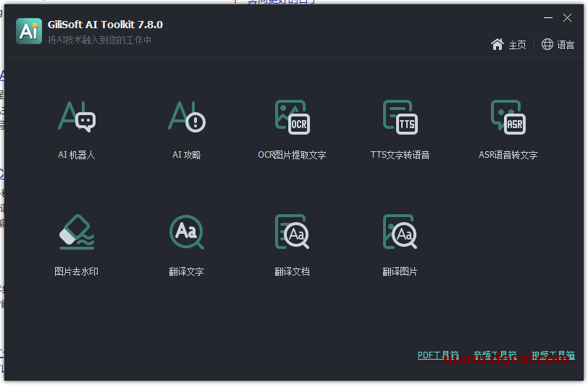The width and height of the screenshot is (588, 385).
Task: Open the 音频工具箱 link
Action: (495, 355)
